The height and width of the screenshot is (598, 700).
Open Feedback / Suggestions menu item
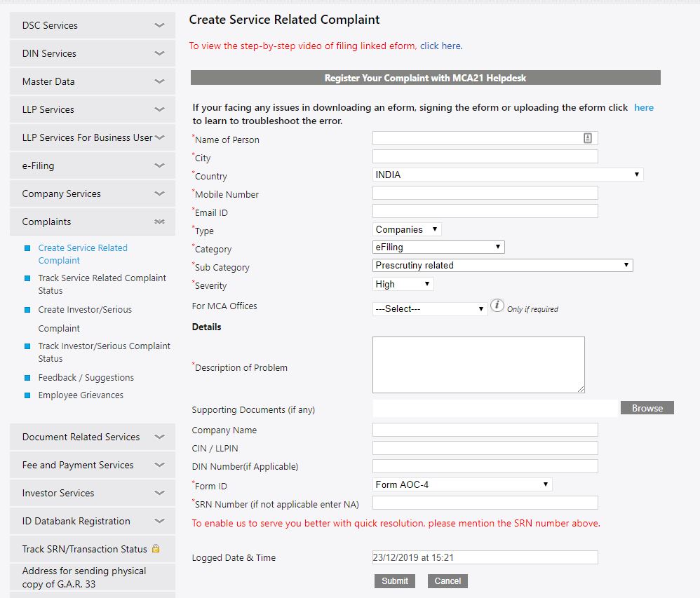pyautogui.click(x=86, y=378)
